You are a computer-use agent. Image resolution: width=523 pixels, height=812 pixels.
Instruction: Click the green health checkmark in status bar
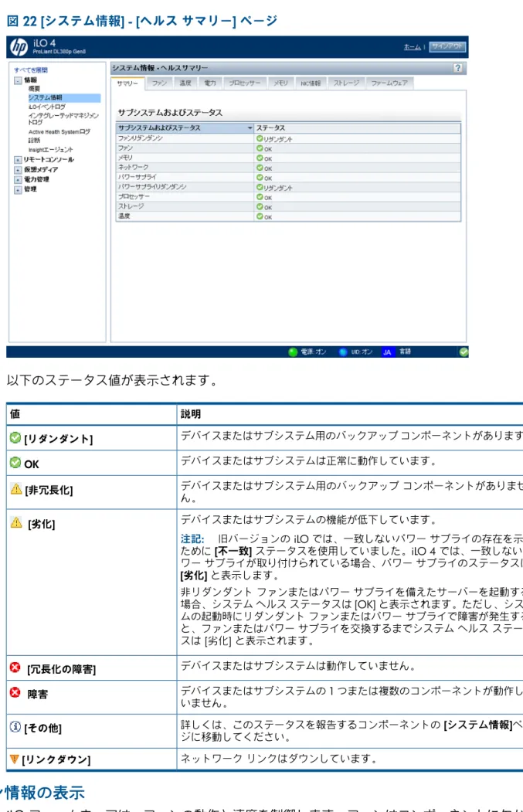click(464, 352)
